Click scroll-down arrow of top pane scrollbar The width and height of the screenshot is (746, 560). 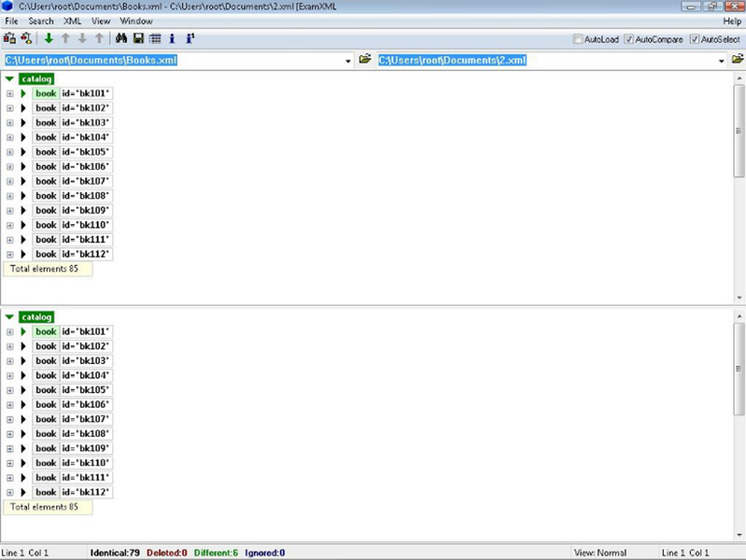pos(739,298)
